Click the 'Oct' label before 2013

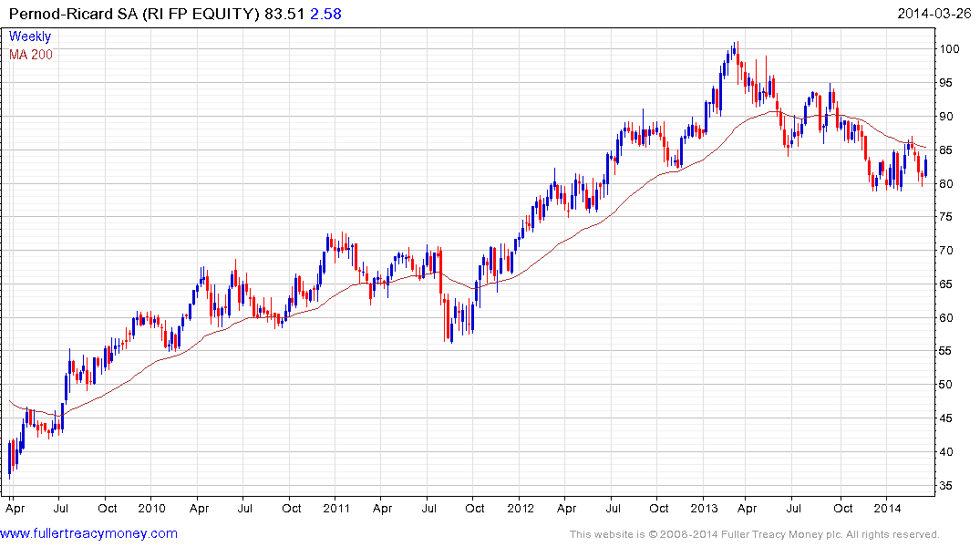coord(659,508)
